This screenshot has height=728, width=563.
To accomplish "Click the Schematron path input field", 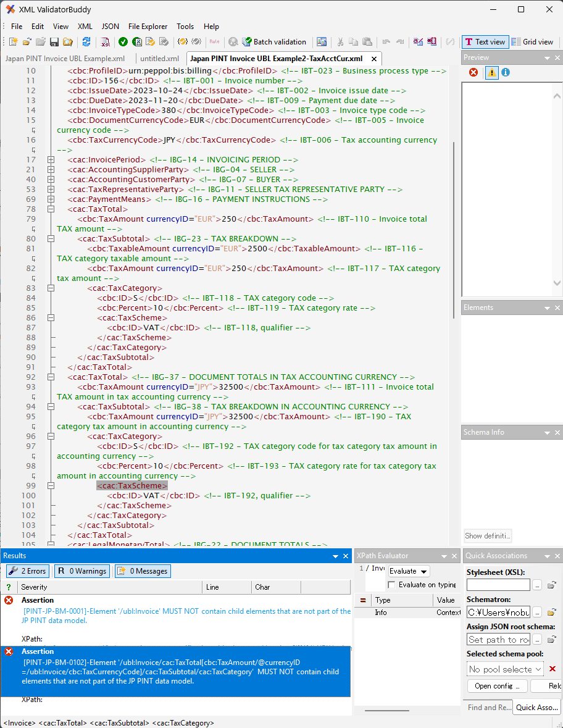I will click(x=498, y=613).
